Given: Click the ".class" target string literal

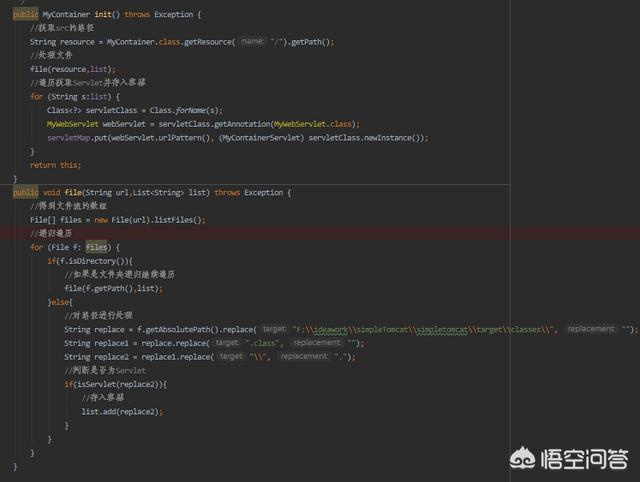Looking at the screenshot, I should tap(262, 344).
